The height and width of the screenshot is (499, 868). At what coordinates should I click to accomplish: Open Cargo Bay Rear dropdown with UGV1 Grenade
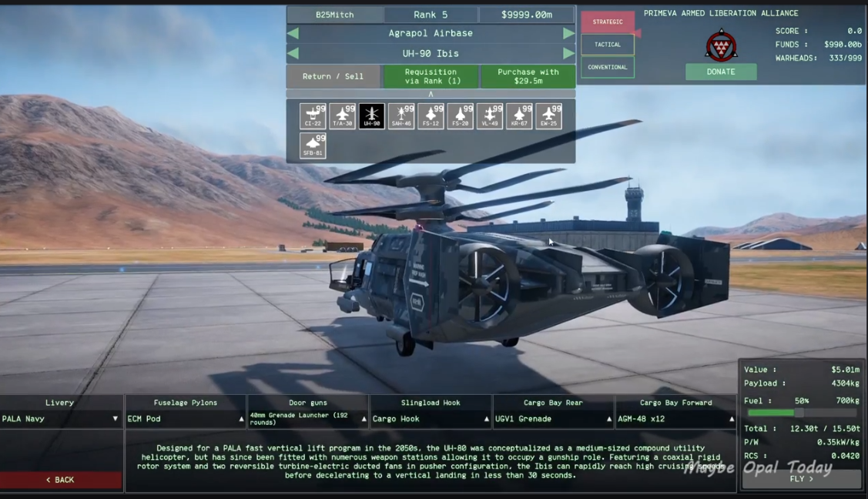point(553,419)
